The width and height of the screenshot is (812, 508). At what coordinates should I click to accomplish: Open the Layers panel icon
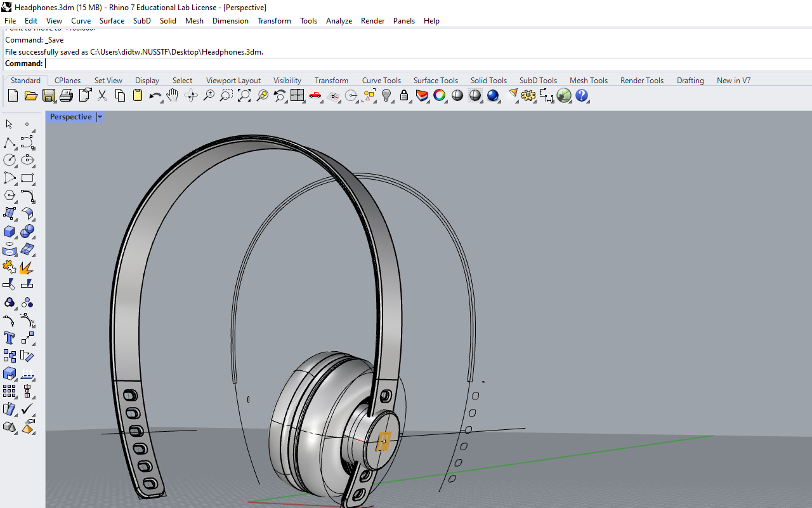(x=422, y=96)
